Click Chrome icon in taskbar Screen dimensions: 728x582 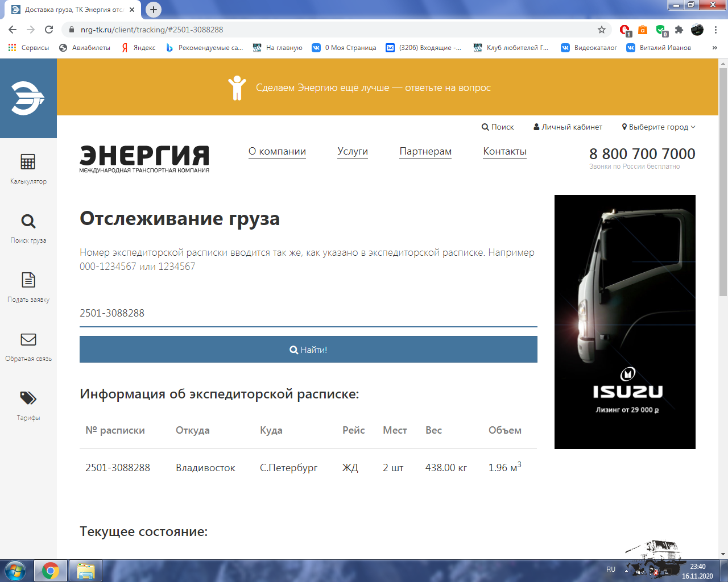point(51,571)
